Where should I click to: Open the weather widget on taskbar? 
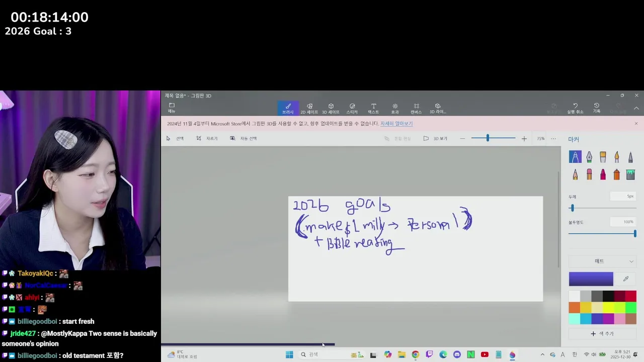click(182, 354)
